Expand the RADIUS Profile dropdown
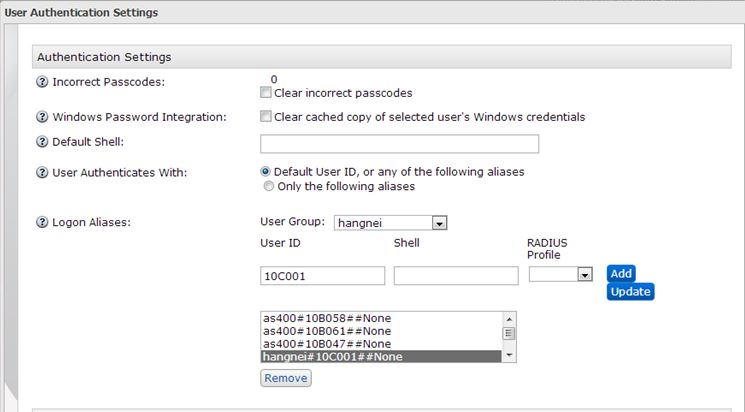 pyautogui.click(x=585, y=274)
